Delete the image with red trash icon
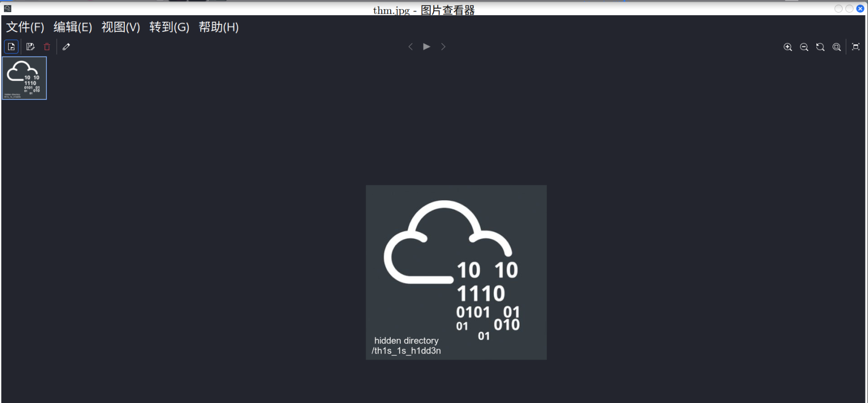 [47, 47]
